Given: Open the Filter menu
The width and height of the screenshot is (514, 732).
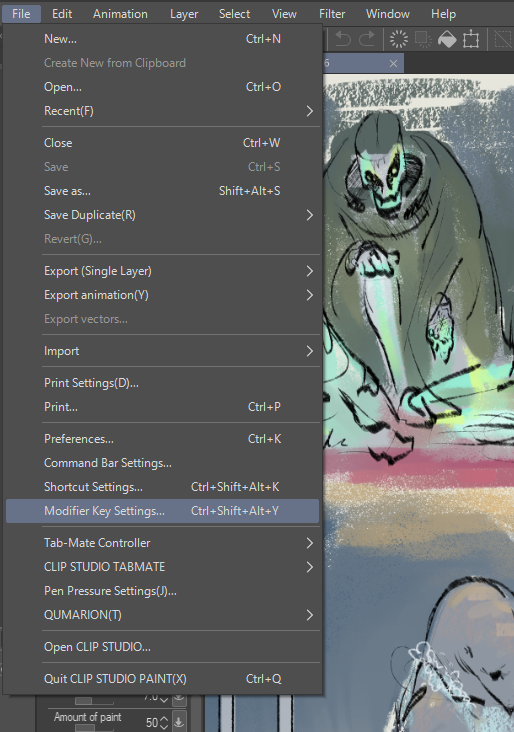Looking at the screenshot, I should 332,14.
